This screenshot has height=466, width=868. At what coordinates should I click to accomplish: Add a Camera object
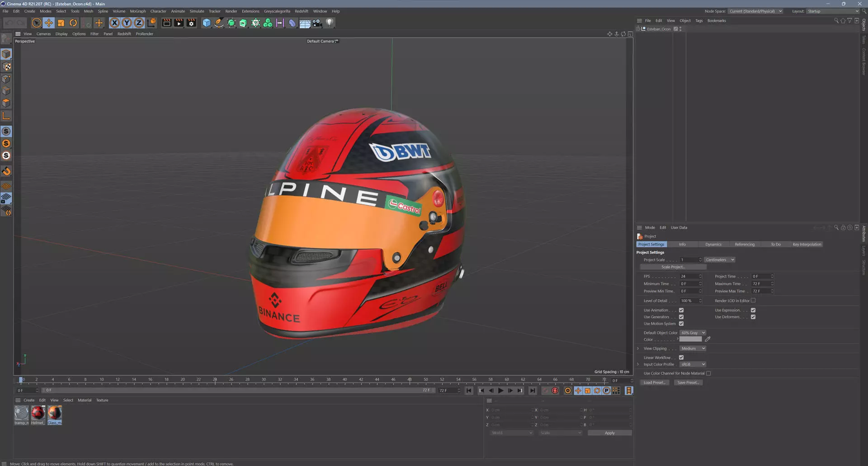tap(317, 23)
